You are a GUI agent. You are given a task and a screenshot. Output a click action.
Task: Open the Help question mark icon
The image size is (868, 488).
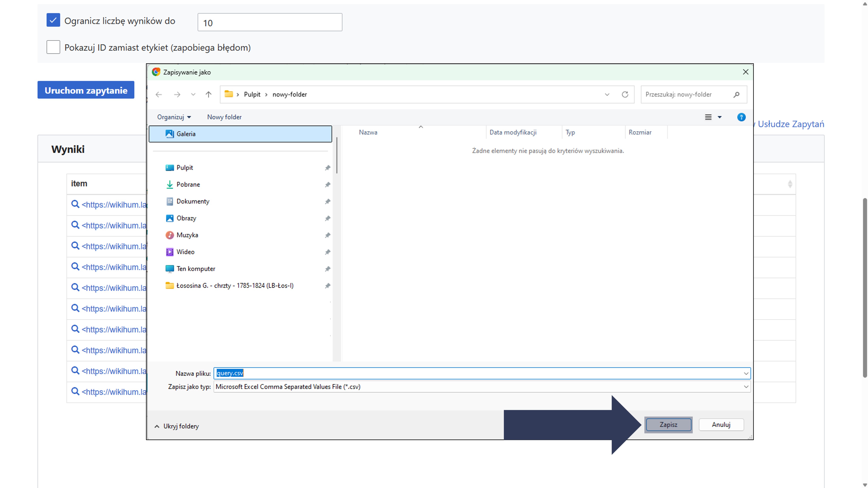741,117
